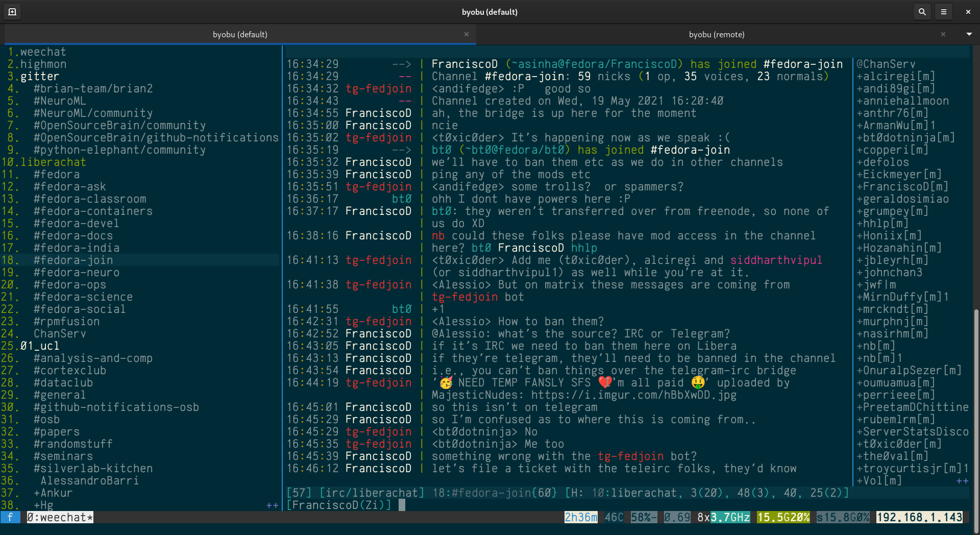Screen dimensions: 980x535
Task: Open #python-elephant/community channel
Action: (120, 150)
